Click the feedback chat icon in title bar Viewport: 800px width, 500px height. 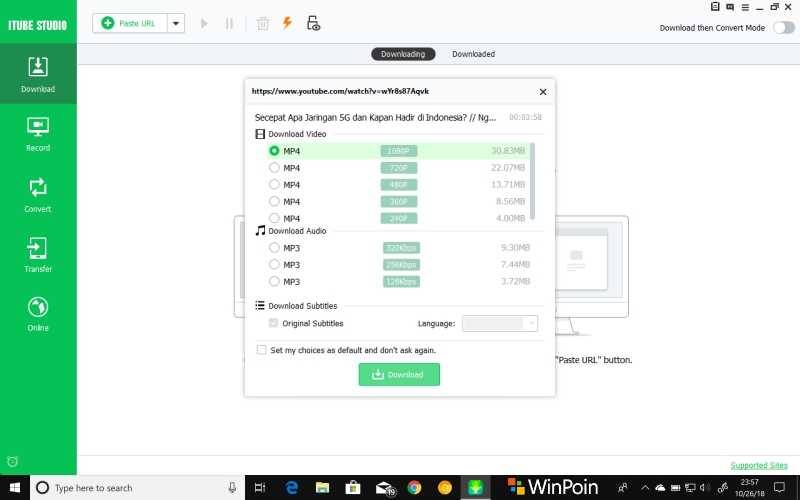click(730, 7)
